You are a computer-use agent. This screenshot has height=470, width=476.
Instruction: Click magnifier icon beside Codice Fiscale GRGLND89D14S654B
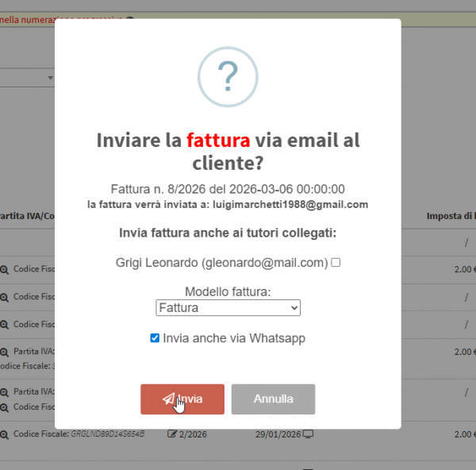pos(4,434)
